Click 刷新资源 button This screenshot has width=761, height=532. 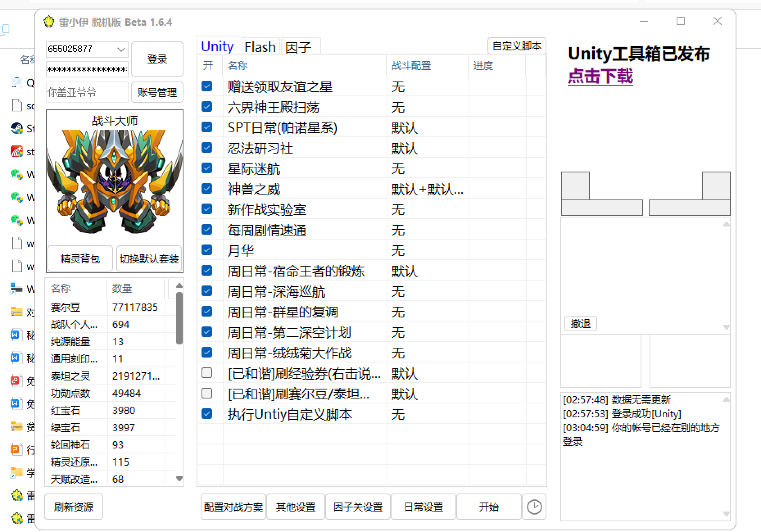(74, 507)
